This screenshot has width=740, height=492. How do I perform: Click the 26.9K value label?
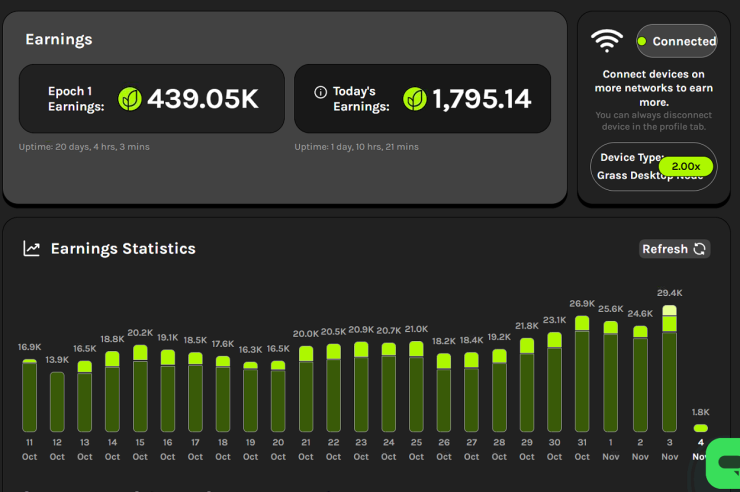pyautogui.click(x=582, y=303)
